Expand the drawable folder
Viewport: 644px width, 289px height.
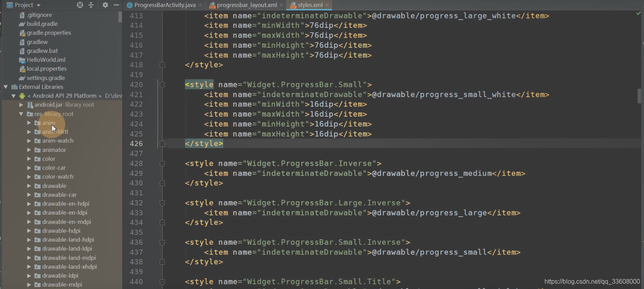click(29, 186)
